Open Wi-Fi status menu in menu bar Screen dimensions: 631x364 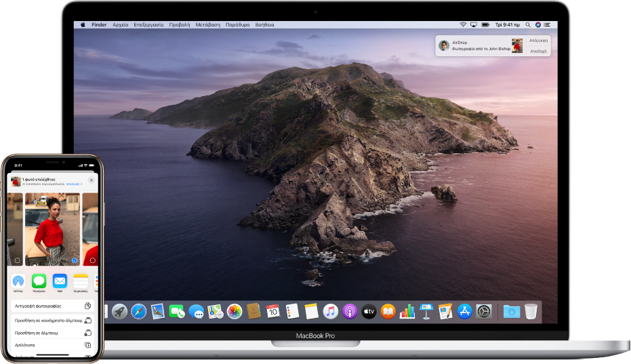(x=463, y=24)
